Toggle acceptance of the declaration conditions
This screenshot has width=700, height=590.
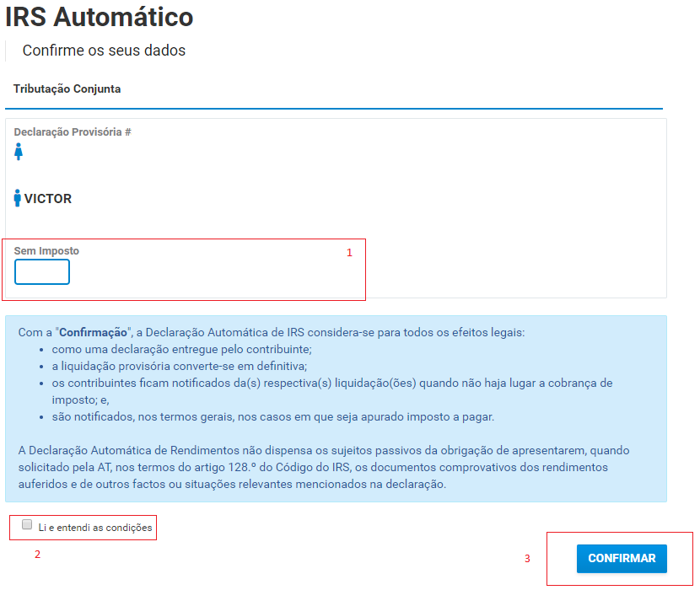pos(24,524)
